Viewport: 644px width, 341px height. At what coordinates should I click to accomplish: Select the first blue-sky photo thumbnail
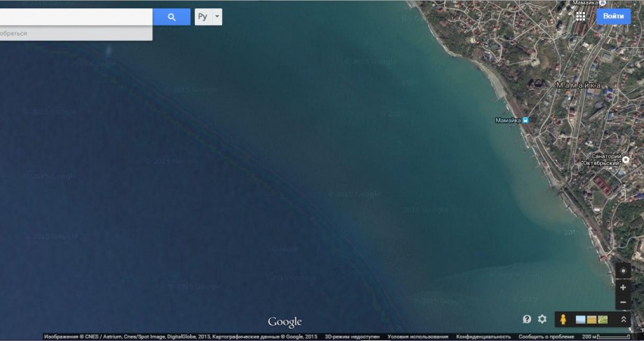581,319
